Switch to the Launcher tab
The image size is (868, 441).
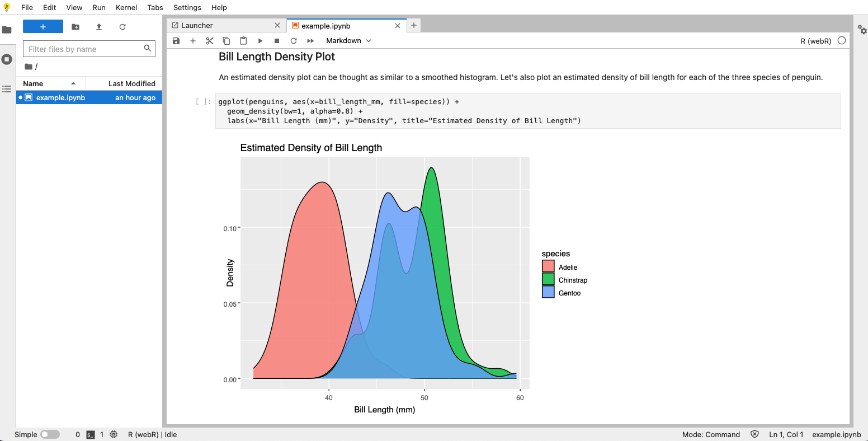(x=197, y=25)
